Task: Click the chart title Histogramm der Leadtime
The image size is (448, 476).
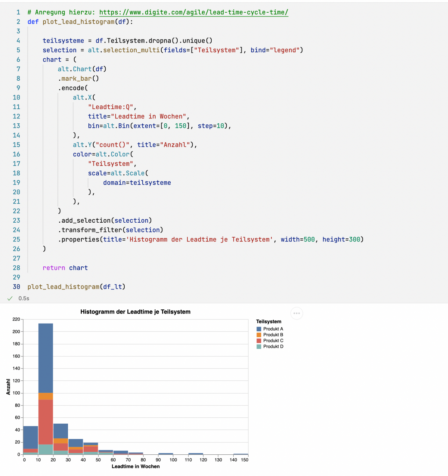Action: point(136,312)
